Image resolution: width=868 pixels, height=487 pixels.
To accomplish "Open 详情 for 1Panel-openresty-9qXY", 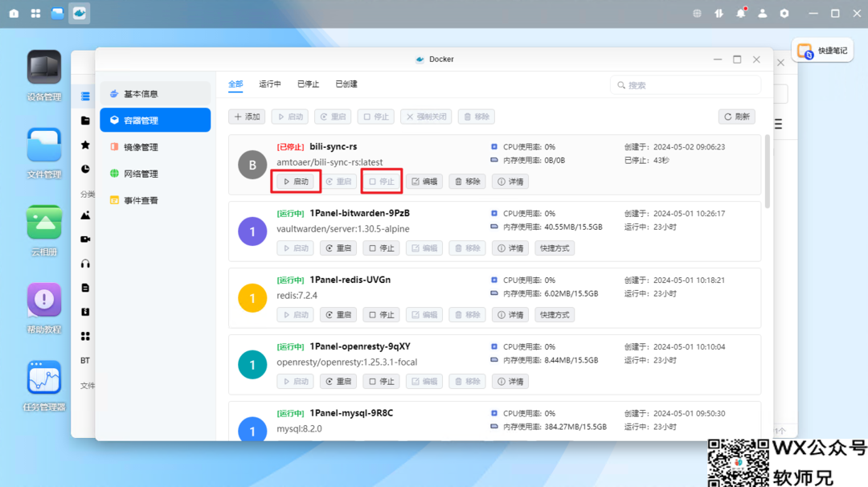I will point(510,381).
